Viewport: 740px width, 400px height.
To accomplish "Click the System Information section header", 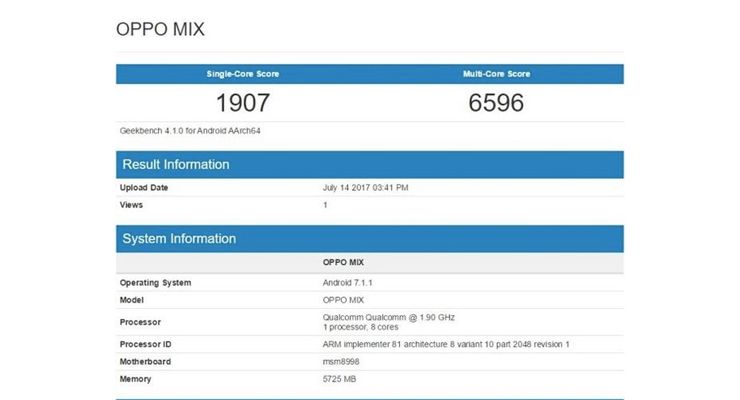I will click(x=179, y=239).
